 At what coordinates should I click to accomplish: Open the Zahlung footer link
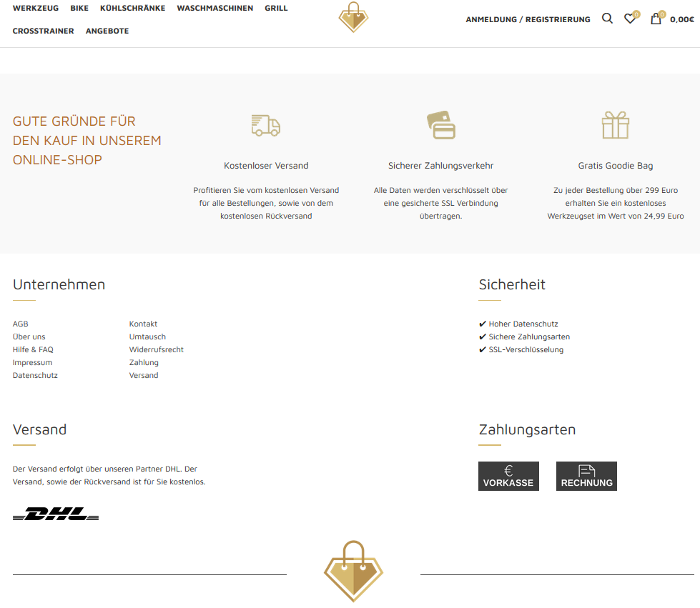pyautogui.click(x=144, y=363)
